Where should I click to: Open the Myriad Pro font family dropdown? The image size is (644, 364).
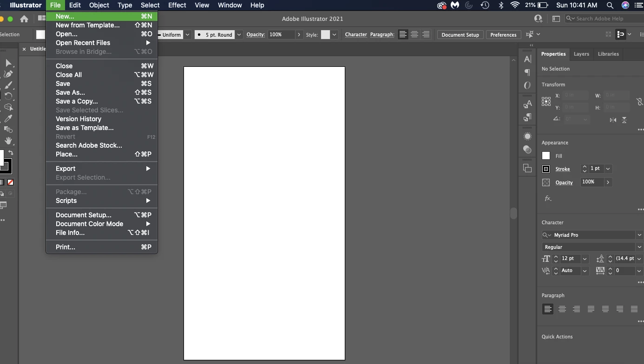[x=639, y=235]
